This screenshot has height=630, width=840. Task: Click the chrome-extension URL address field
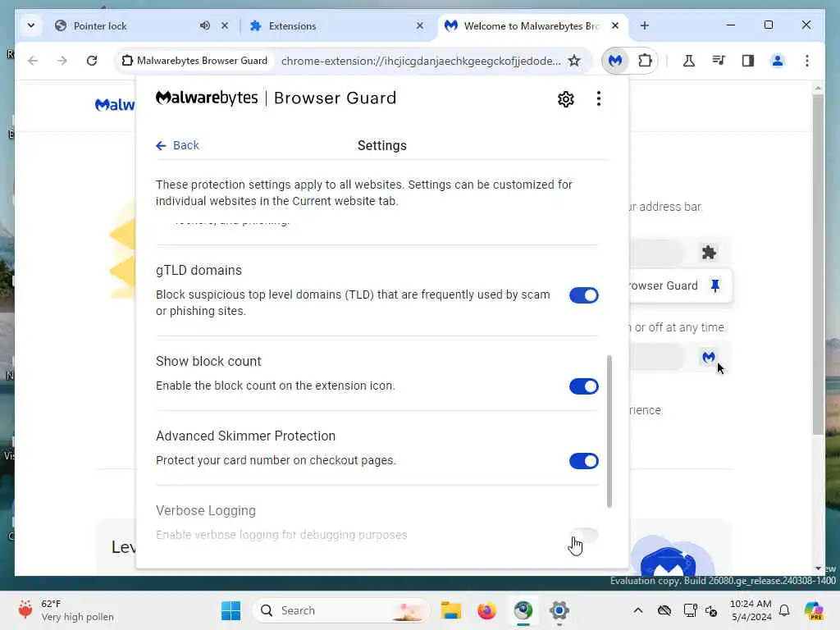[x=421, y=61]
